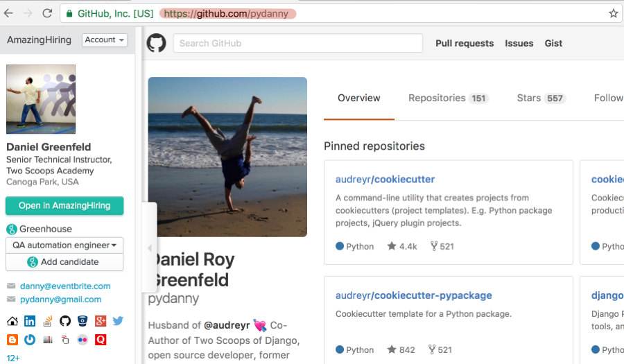
Task: Click pydanny username under profile name
Action: coord(173,298)
